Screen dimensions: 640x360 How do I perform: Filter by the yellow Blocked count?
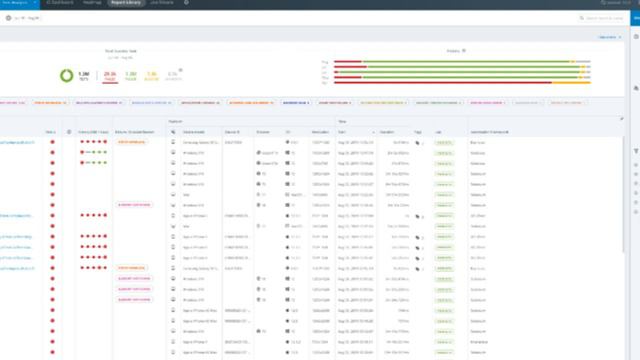point(151,76)
